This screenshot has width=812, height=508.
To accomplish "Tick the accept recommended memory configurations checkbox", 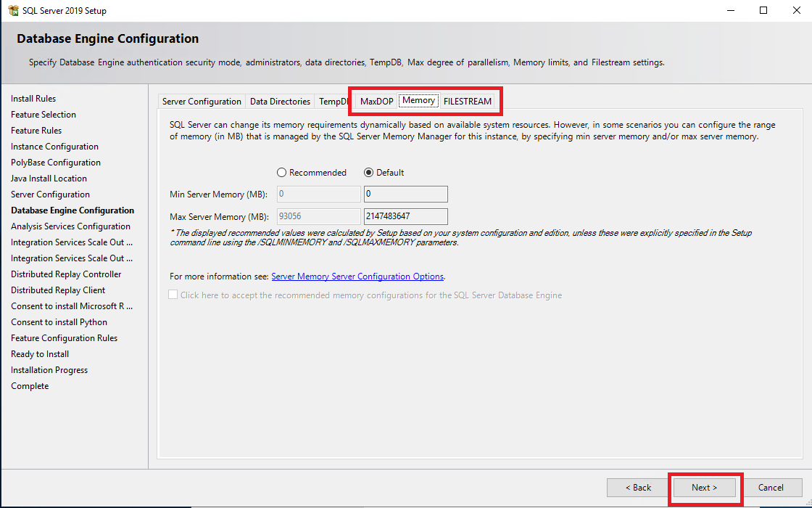I will (x=173, y=295).
